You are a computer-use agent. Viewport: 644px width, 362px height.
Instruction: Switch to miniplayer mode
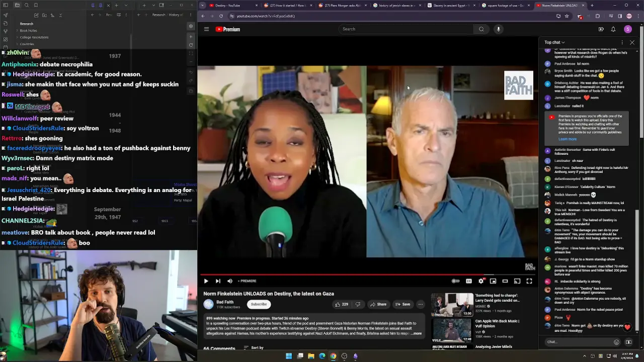tap(493, 281)
